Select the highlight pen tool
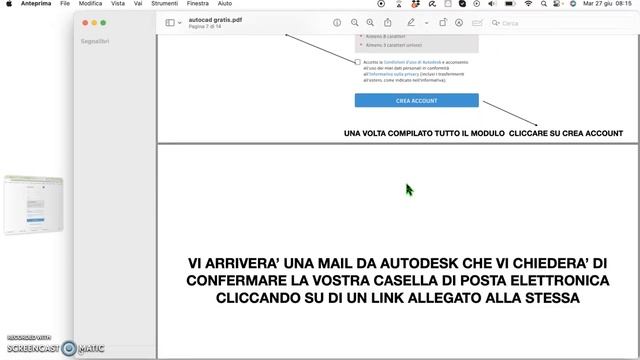The height and width of the screenshot is (360, 640). coord(411,23)
